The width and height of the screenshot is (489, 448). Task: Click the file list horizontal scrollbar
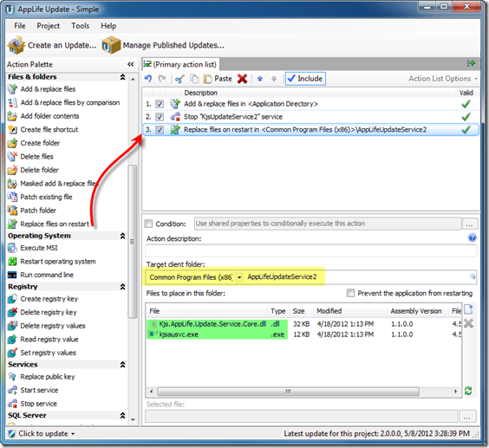pyautogui.click(x=288, y=392)
